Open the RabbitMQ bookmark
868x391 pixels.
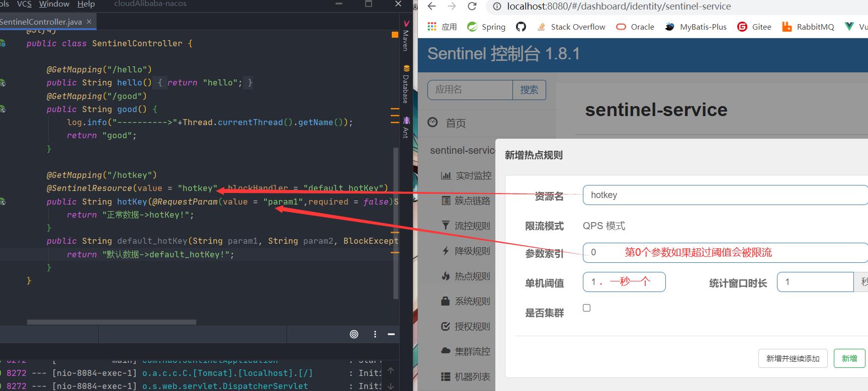(x=808, y=27)
